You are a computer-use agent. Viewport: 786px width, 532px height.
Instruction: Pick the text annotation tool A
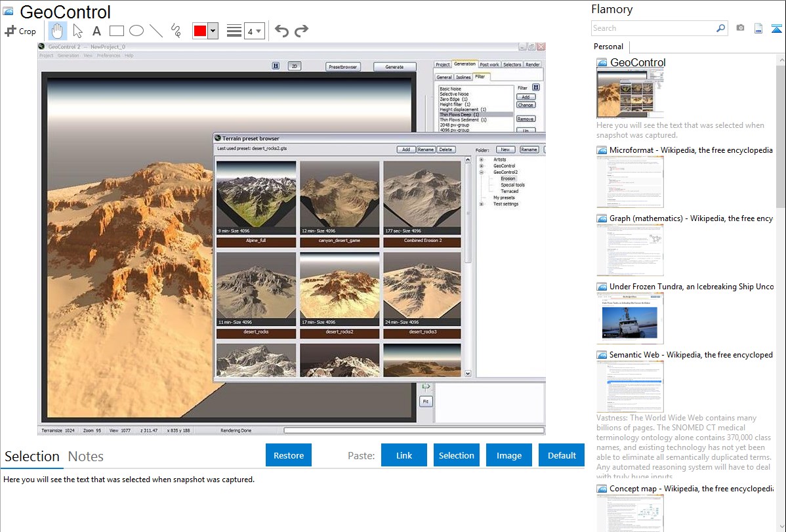coord(96,31)
